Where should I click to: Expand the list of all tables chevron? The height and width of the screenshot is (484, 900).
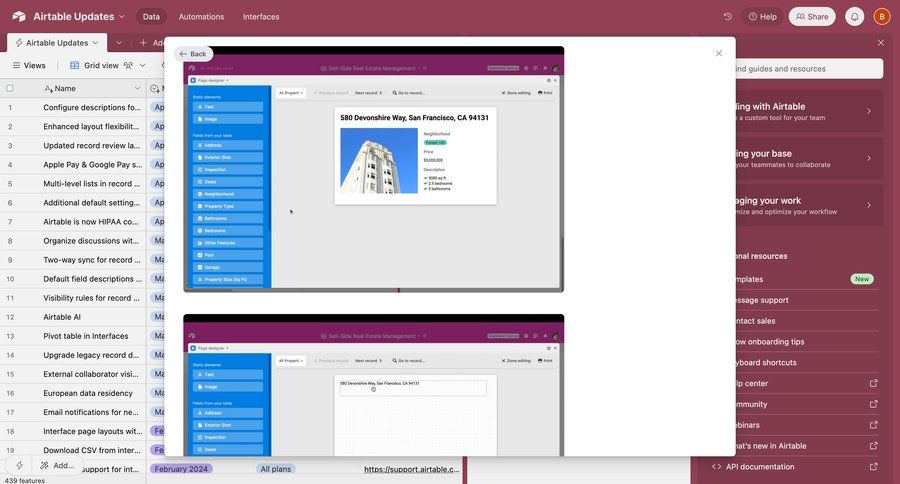(x=119, y=42)
